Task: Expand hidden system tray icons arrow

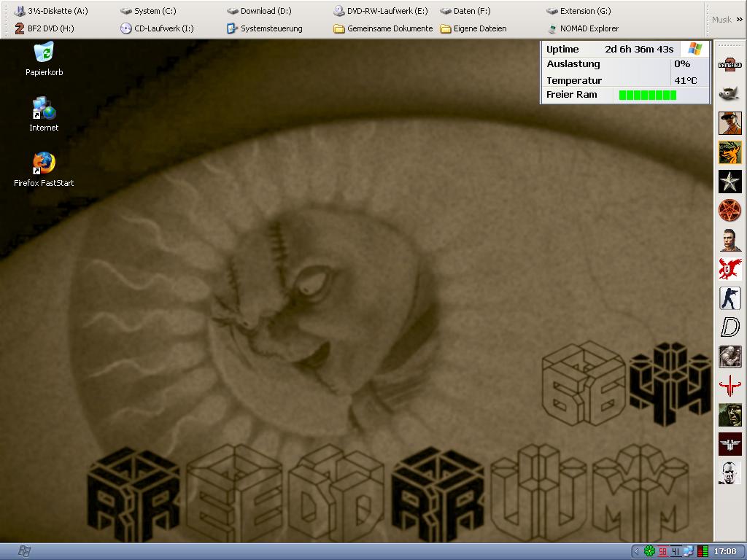Action: [636, 551]
